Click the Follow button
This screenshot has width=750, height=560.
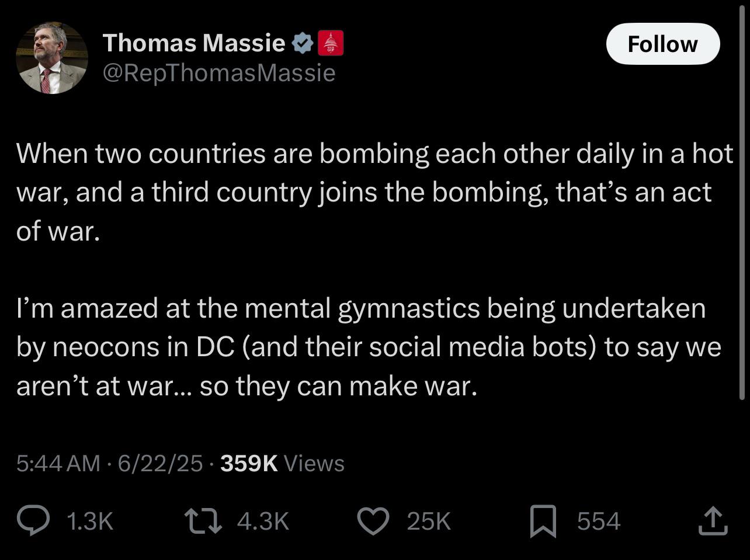click(x=663, y=44)
